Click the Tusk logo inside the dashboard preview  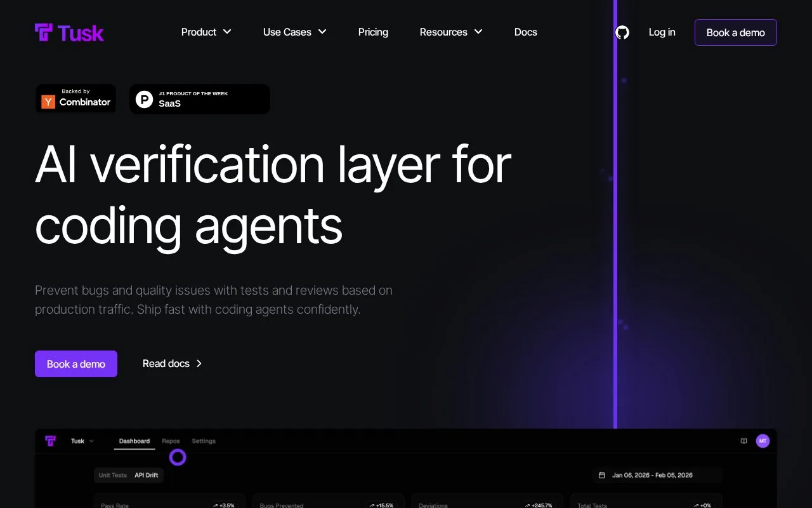(51, 441)
